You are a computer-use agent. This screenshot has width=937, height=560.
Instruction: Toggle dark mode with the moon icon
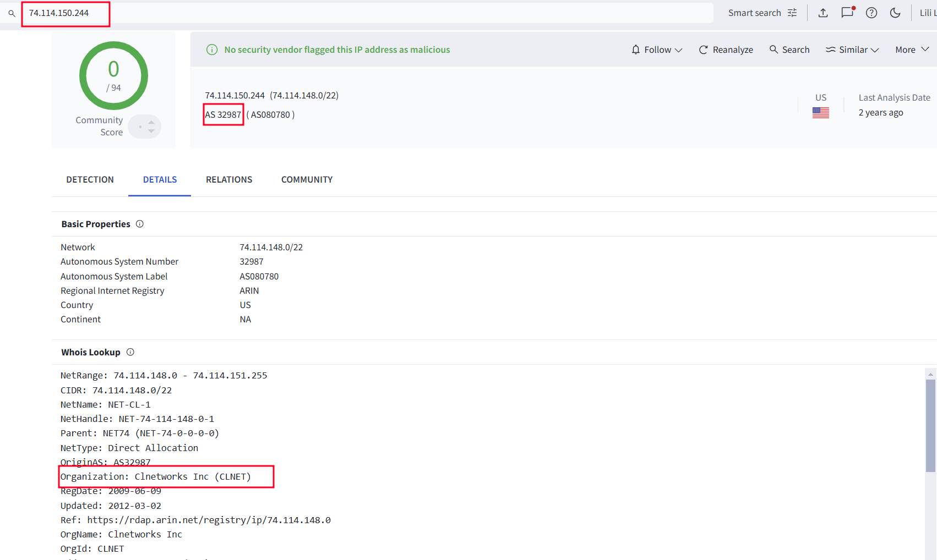[895, 13]
